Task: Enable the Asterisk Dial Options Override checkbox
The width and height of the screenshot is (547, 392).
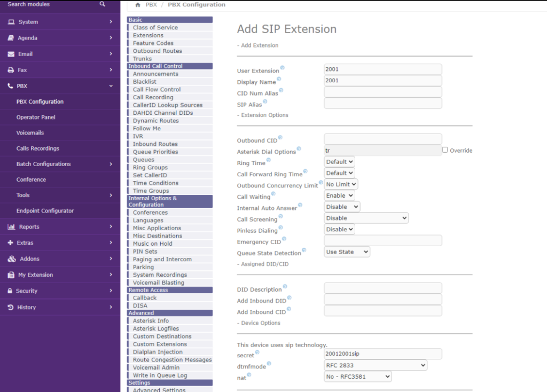Action: (445, 150)
